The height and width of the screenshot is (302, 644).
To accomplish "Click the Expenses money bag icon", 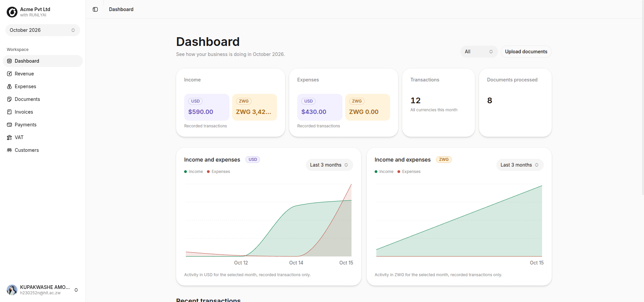I will click(x=9, y=86).
